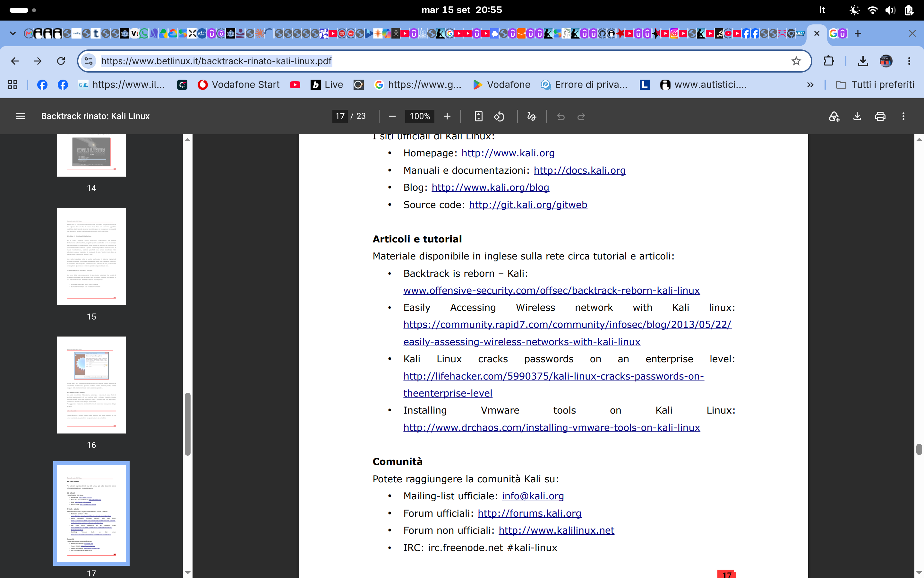Screen dimensions: 924x578
Task: Open the new tab plus button
Action: [x=858, y=34]
